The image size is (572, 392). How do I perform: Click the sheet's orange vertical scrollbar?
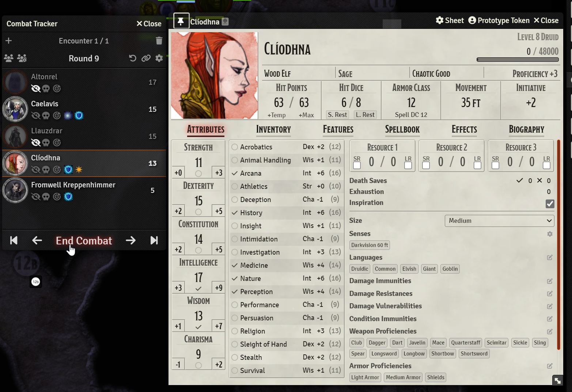[x=558, y=245]
